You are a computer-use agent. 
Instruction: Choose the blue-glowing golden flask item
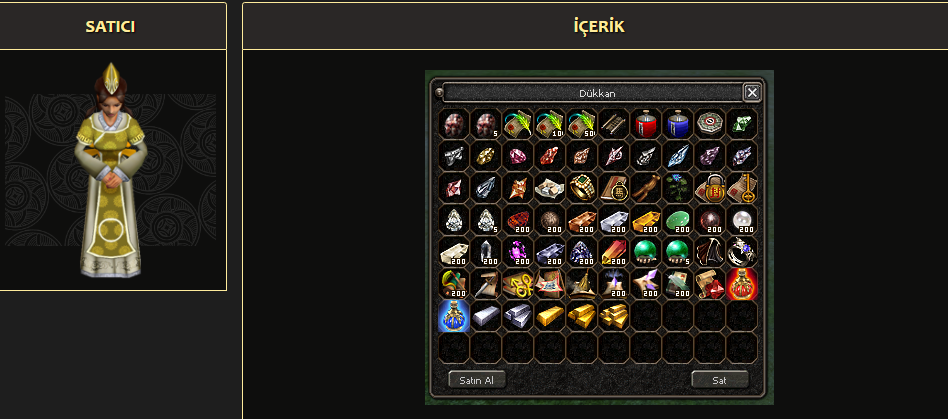point(454,316)
